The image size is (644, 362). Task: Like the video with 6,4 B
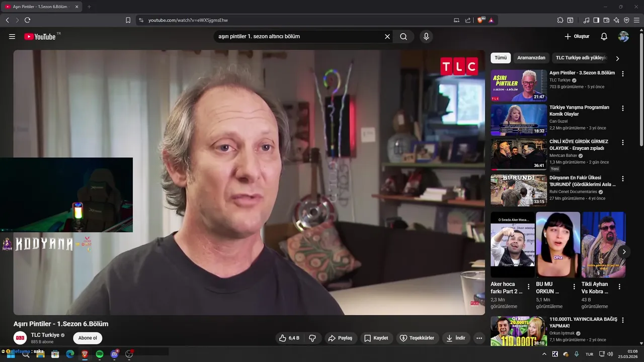click(289, 338)
